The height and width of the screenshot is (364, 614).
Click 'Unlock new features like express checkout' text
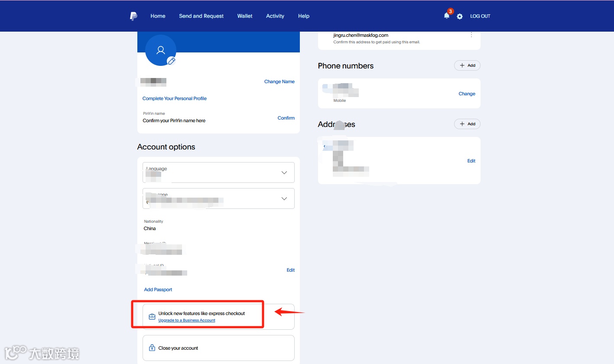[202, 313]
